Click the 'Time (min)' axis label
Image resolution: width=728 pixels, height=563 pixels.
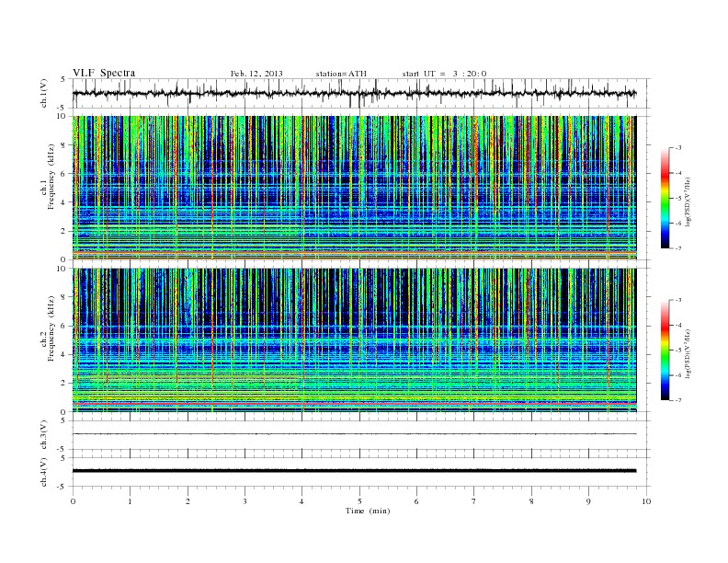coord(368,511)
